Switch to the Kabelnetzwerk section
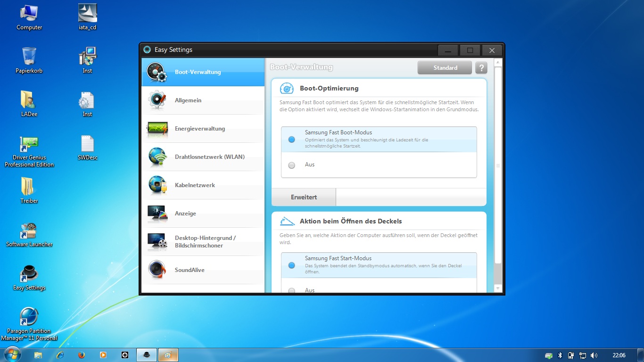Viewport: 644px width, 362px height. coord(203,185)
